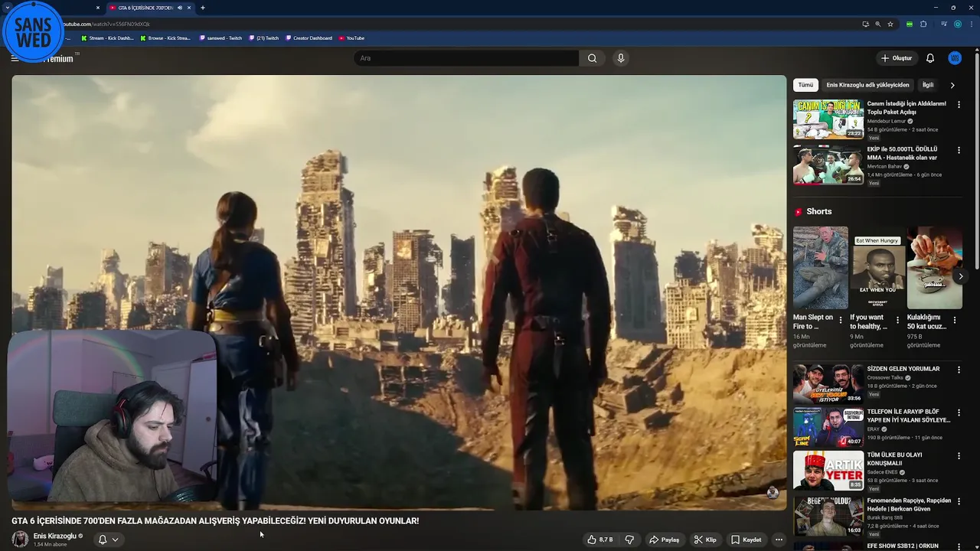Screen dimensions: 980x551
Task: Click Kaydet save button
Action: (x=746, y=540)
